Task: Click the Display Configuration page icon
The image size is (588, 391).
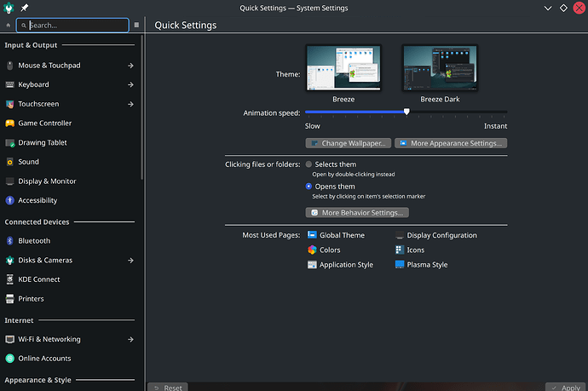Action: 400,235
